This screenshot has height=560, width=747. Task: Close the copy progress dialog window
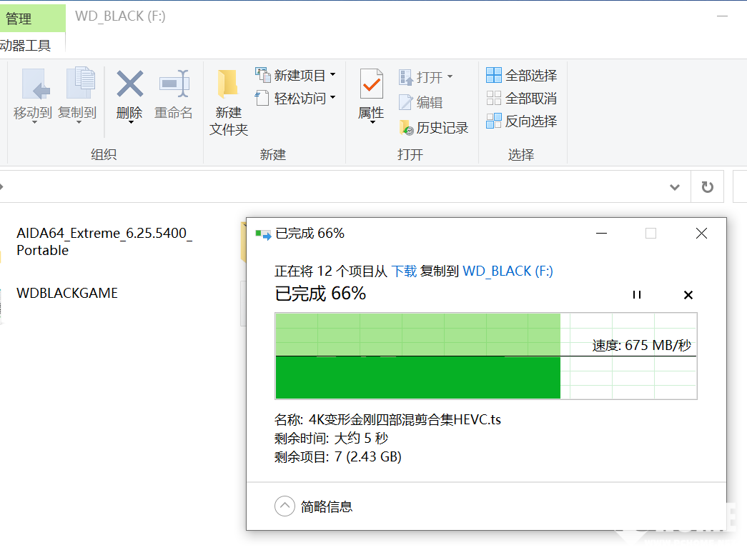[701, 234]
